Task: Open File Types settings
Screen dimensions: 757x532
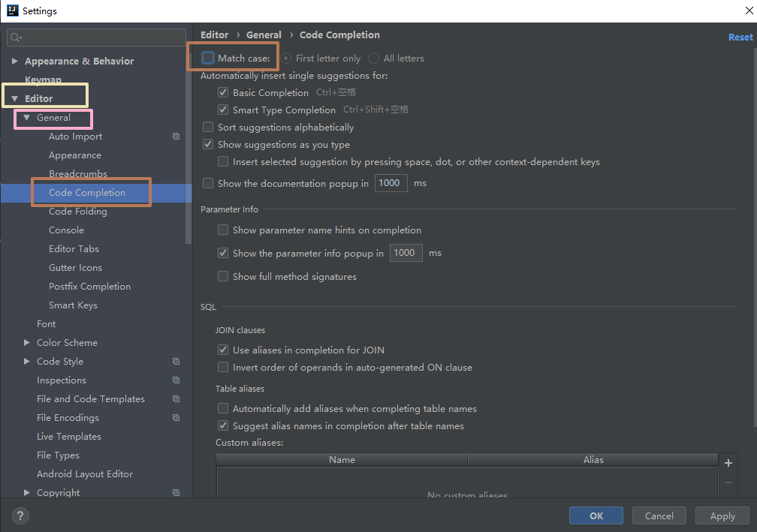Action: coord(58,455)
